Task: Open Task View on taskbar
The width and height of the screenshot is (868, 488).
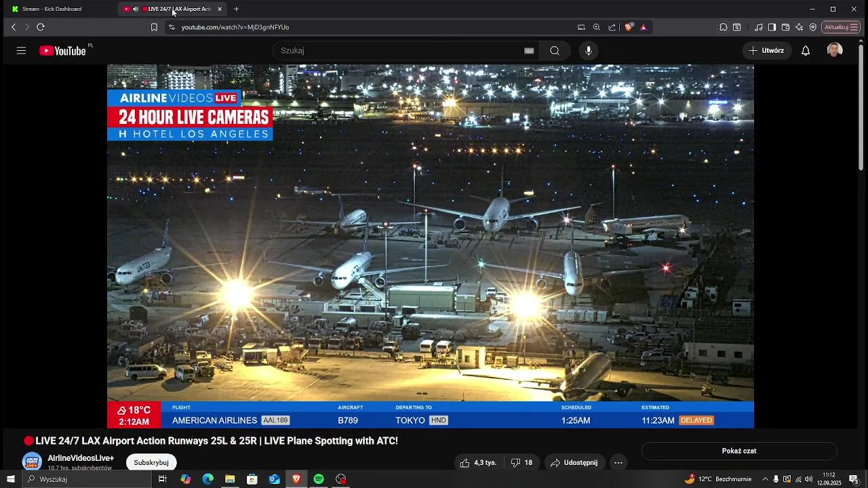Action: [163, 479]
